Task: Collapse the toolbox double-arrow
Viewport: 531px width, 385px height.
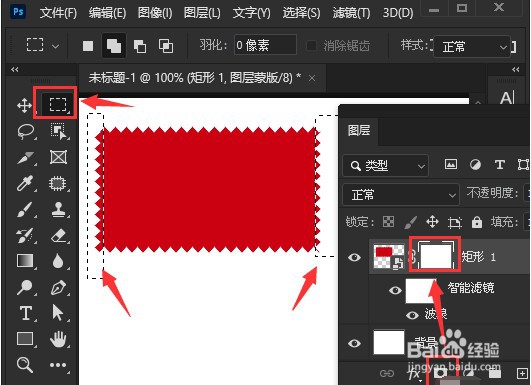Action: [14, 69]
